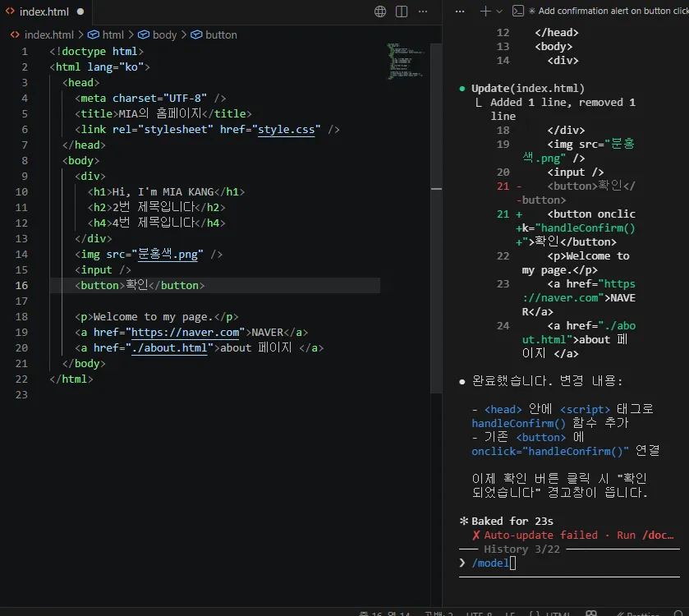Screen dimensions: 689x616
Task: Open the terminal panel's ellipsis menu
Action: click(460, 11)
